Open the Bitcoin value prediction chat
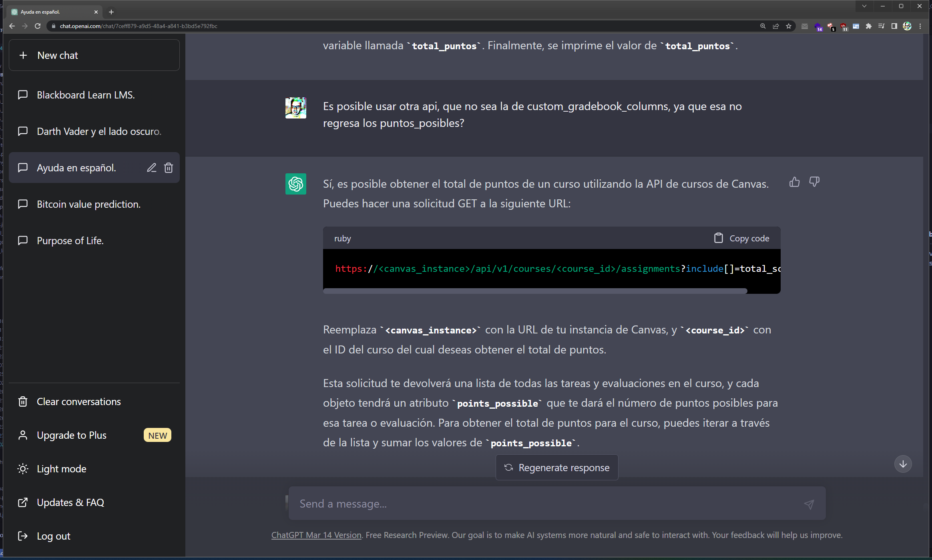This screenshot has width=932, height=560. coord(88,204)
